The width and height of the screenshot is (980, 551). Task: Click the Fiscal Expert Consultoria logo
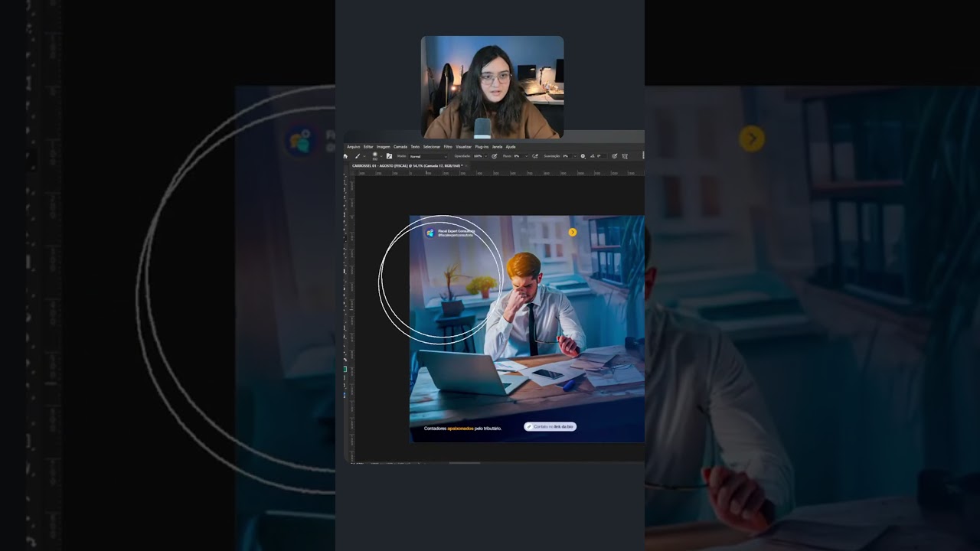click(430, 233)
